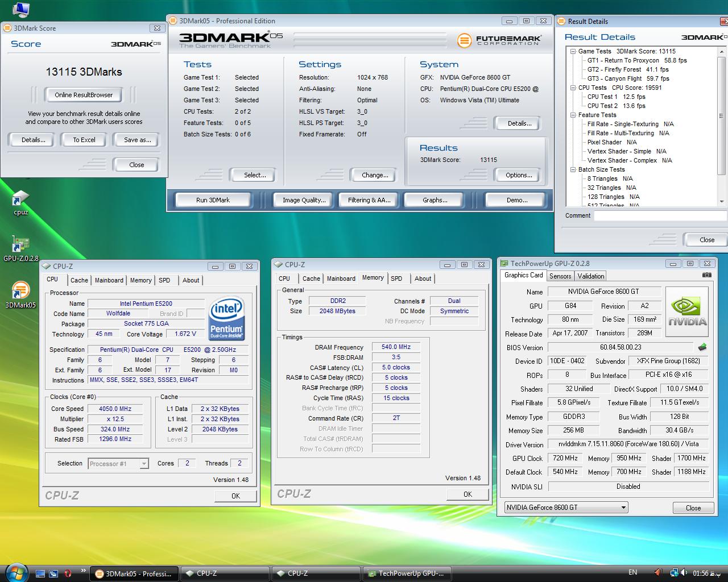This screenshot has width=728, height=582.
Task: Click the EN language indicator in taskbar
Action: pyautogui.click(x=632, y=572)
